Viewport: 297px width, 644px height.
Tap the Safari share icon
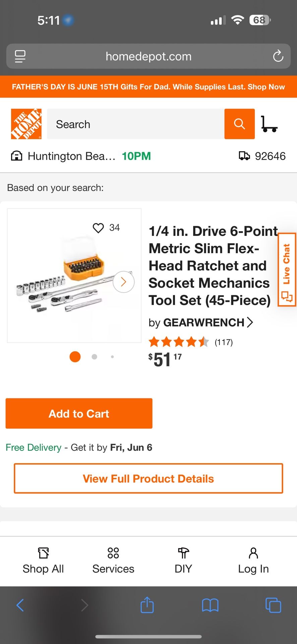[x=147, y=605]
